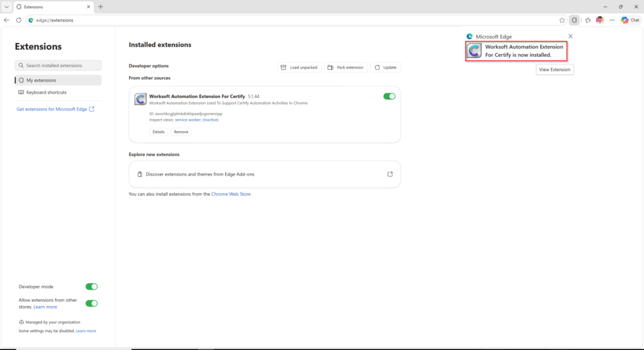Select My extensions in sidebar

coord(58,80)
